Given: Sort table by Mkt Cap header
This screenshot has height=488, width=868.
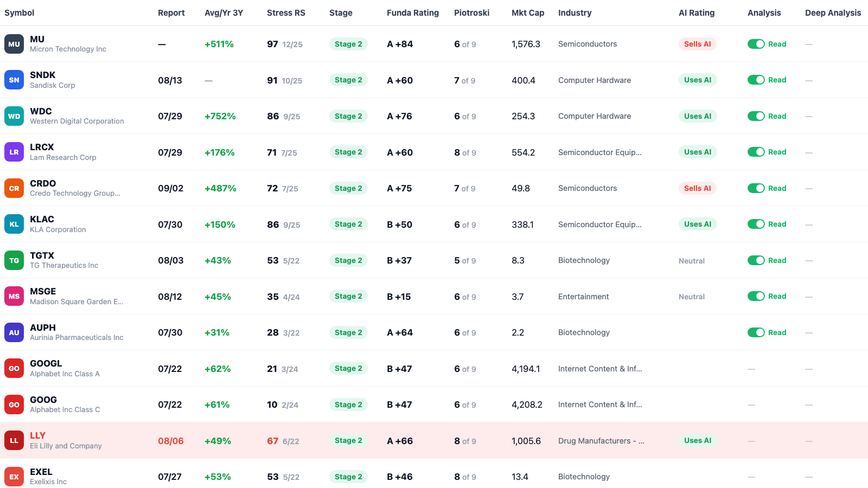Looking at the screenshot, I should pyautogui.click(x=528, y=12).
